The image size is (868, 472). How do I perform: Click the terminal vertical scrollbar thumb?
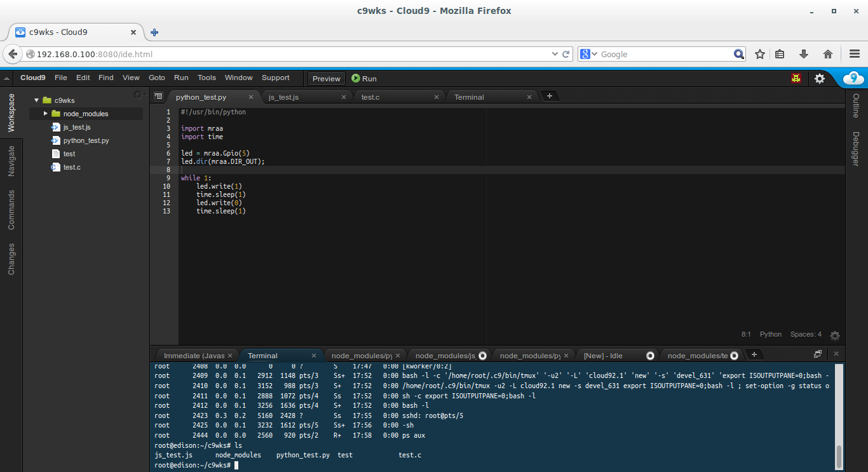(839, 456)
